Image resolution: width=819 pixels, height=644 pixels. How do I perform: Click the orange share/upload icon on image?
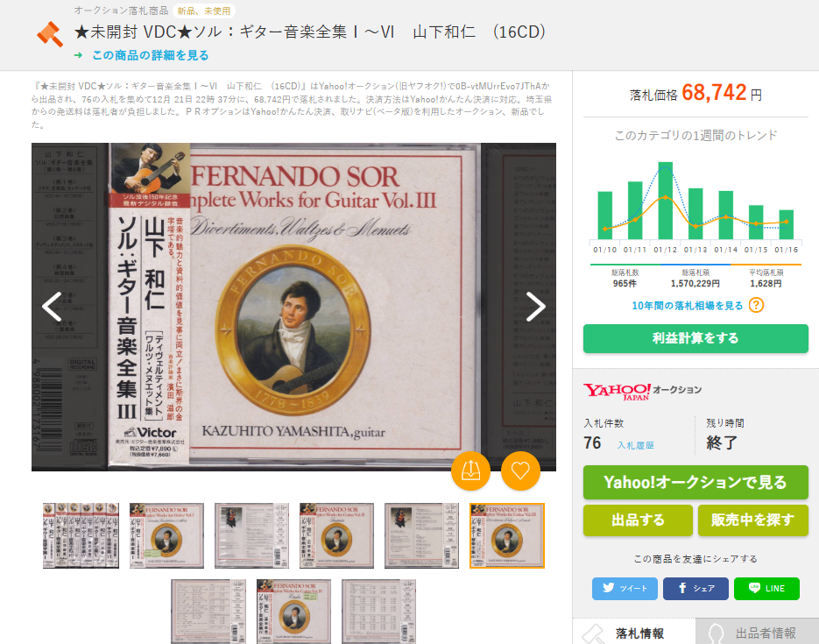[x=470, y=471]
